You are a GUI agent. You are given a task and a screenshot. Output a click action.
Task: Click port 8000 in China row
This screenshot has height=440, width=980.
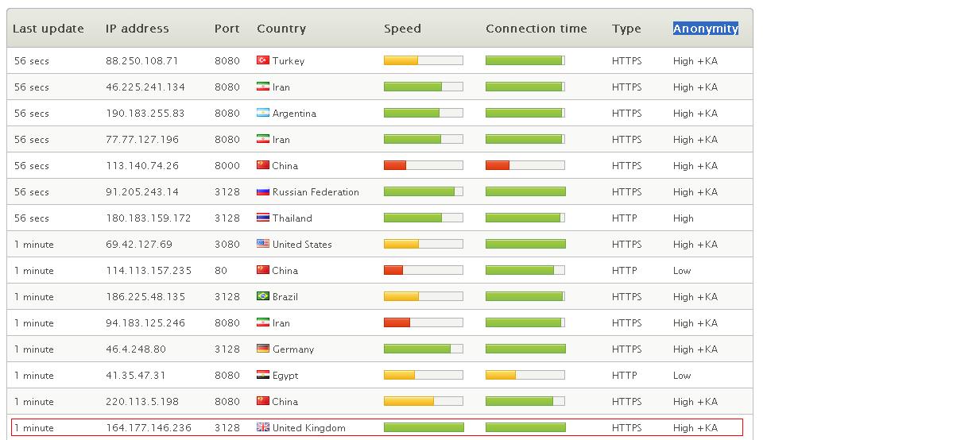[x=227, y=166]
